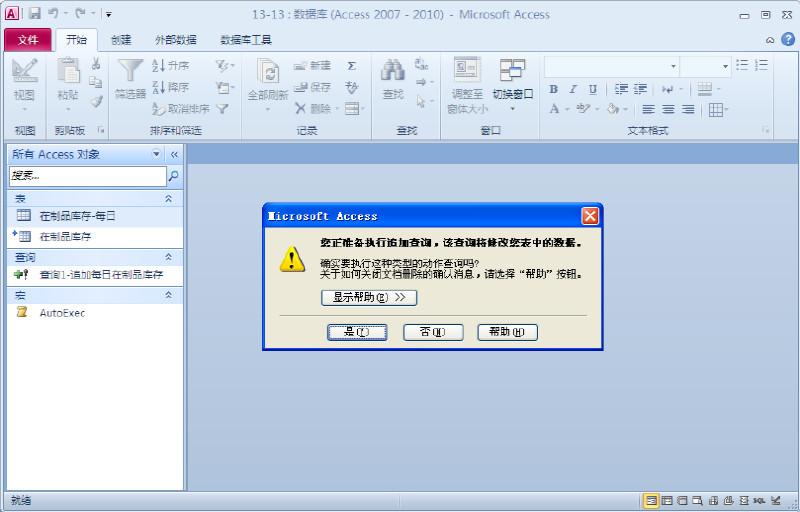Close the Microsoft Access warning dialog
This screenshot has width=800, height=512.
pyautogui.click(x=590, y=216)
